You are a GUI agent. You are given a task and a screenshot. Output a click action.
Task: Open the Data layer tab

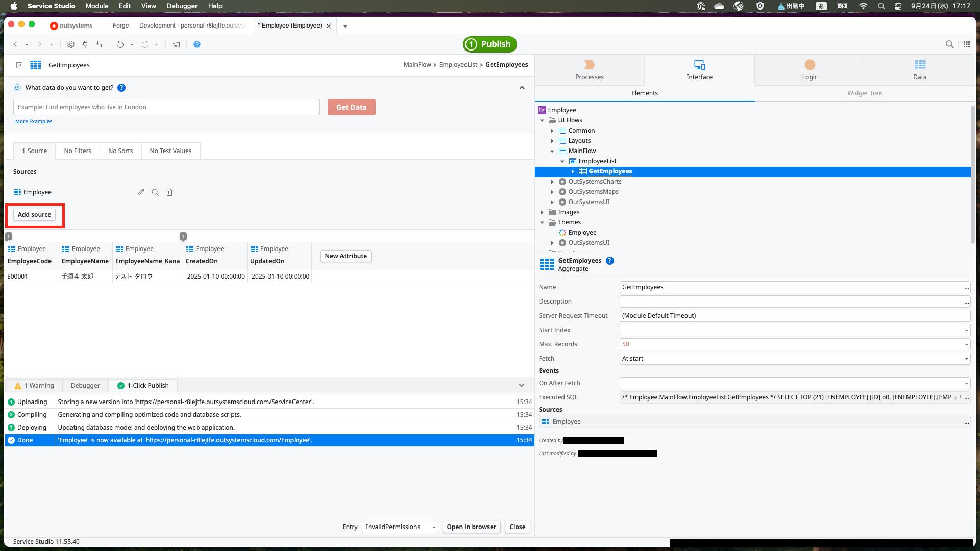pyautogui.click(x=919, y=70)
